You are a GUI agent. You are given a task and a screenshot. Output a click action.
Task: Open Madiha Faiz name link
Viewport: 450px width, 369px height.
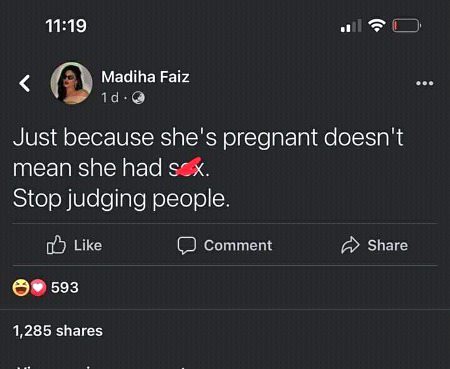(145, 77)
